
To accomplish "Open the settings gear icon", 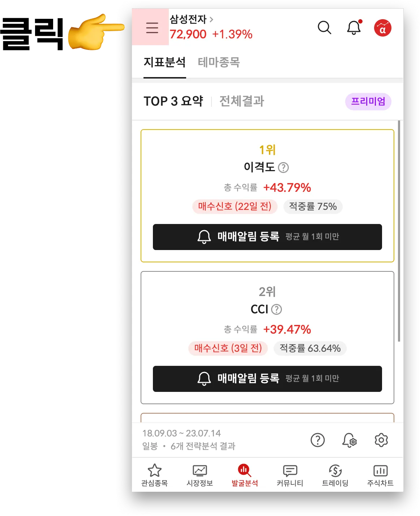I will click(x=381, y=440).
